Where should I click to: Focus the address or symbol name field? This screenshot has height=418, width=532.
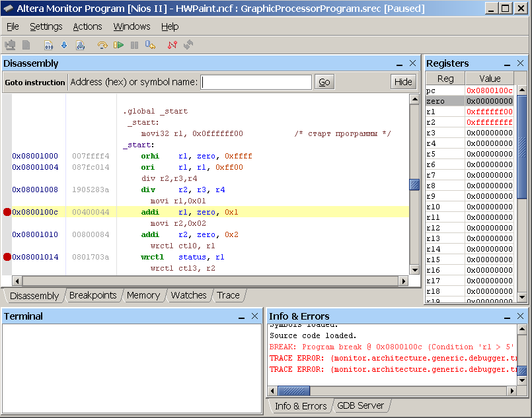pos(256,82)
